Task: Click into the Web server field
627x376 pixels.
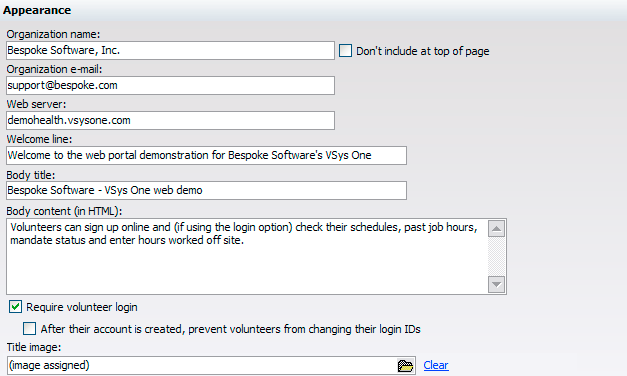Action: [170, 120]
